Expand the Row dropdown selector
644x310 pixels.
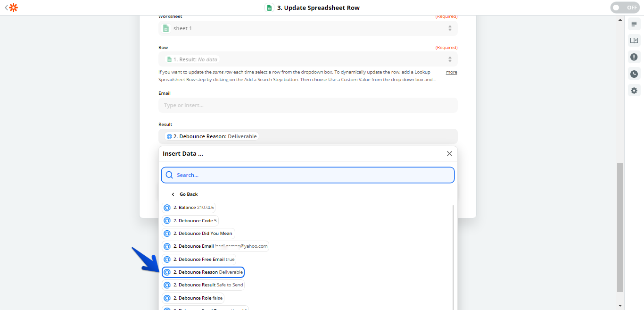pos(307,59)
